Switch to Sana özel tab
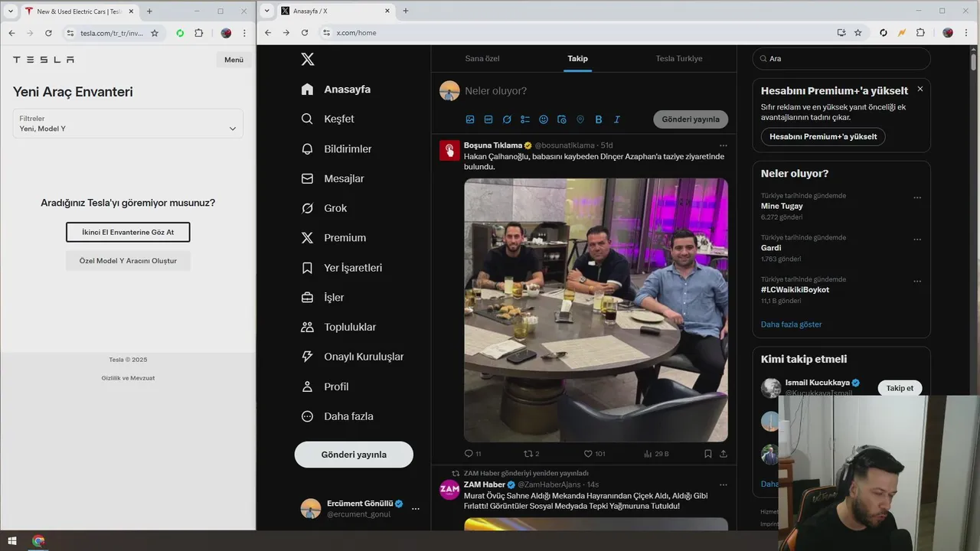 pyautogui.click(x=482, y=59)
